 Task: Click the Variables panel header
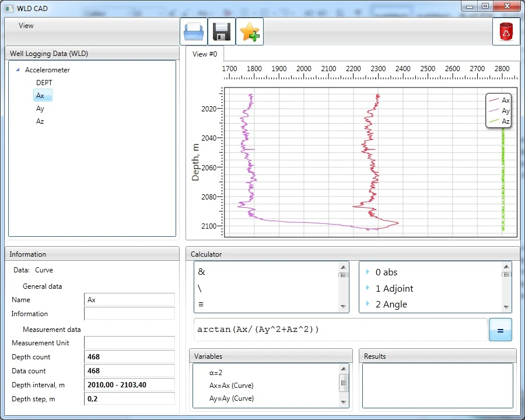(271, 356)
